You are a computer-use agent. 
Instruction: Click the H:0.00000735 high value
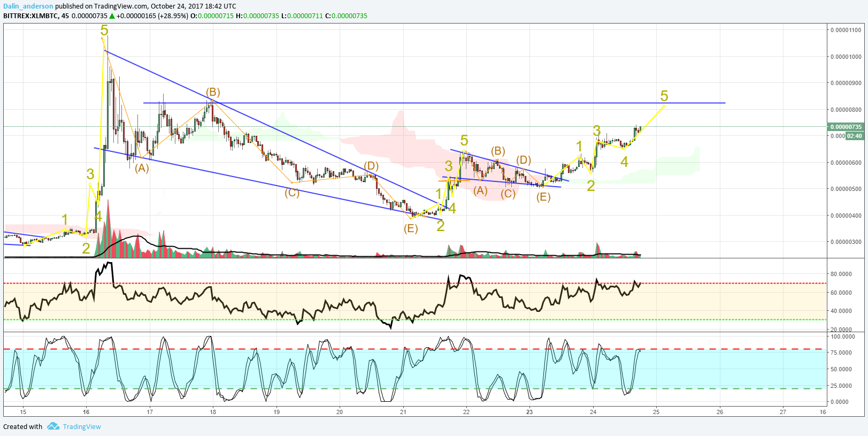[257, 16]
